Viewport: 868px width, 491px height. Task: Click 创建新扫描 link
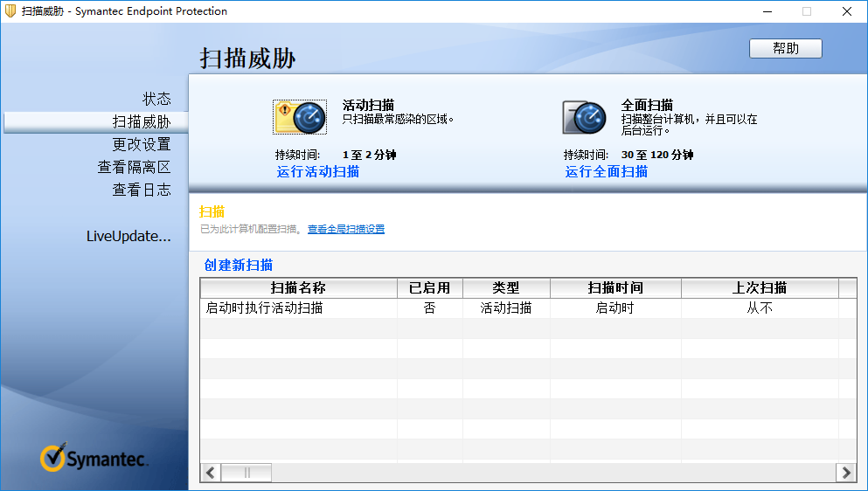(x=239, y=265)
